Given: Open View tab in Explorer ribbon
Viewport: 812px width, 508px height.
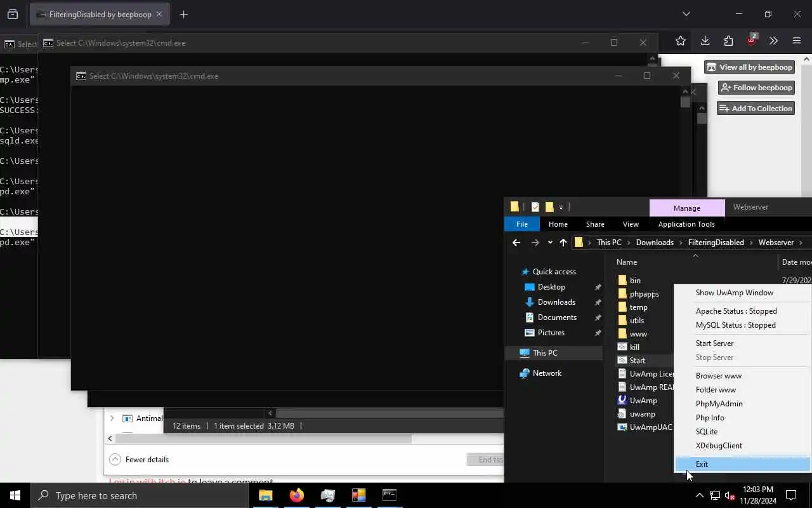Looking at the screenshot, I should pos(631,224).
